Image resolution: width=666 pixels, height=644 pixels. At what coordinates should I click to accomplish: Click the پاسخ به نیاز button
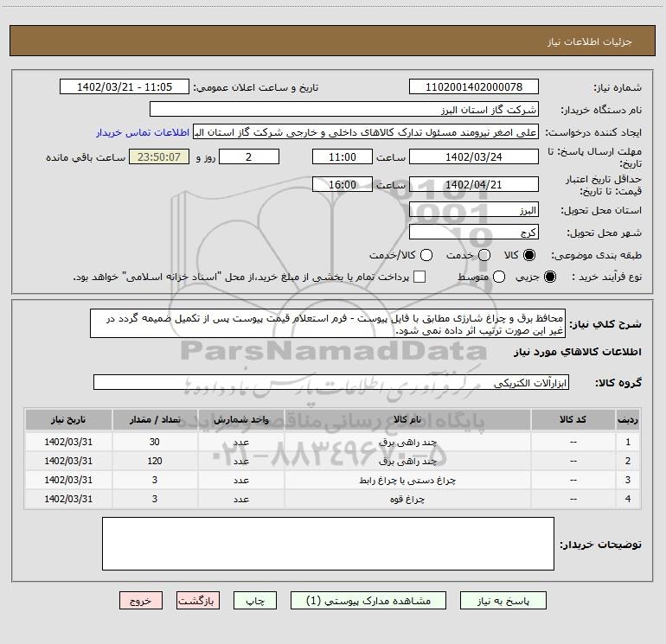(x=503, y=601)
